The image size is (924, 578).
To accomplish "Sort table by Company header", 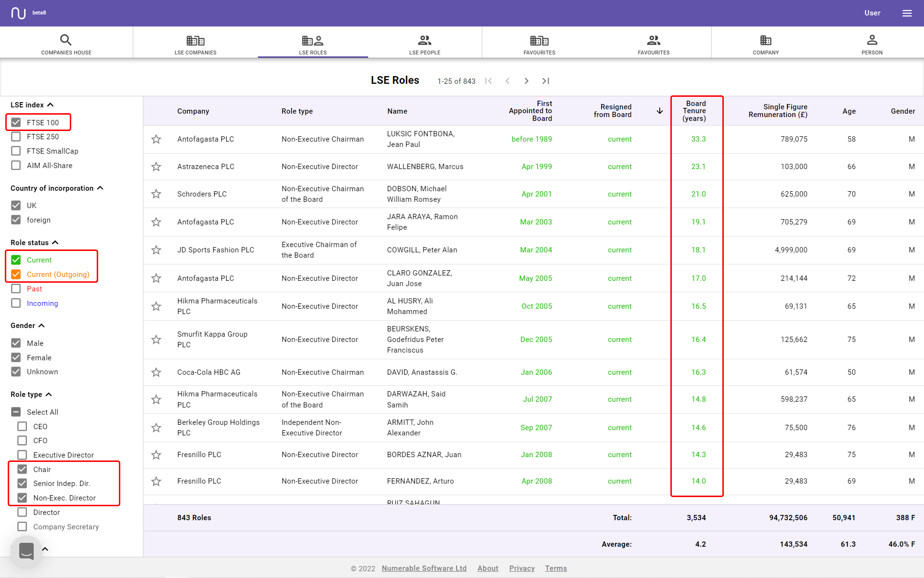I will tap(193, 111).
